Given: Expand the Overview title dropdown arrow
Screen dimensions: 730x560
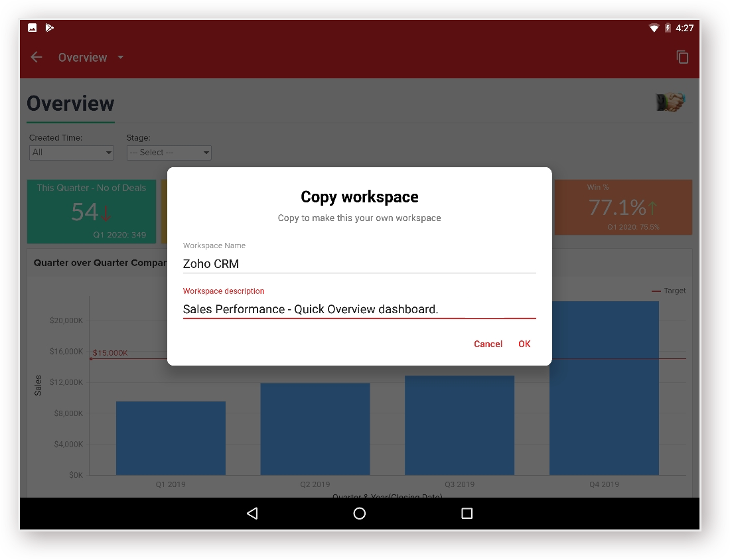Looking at the screenshot, I should (121, 57).
